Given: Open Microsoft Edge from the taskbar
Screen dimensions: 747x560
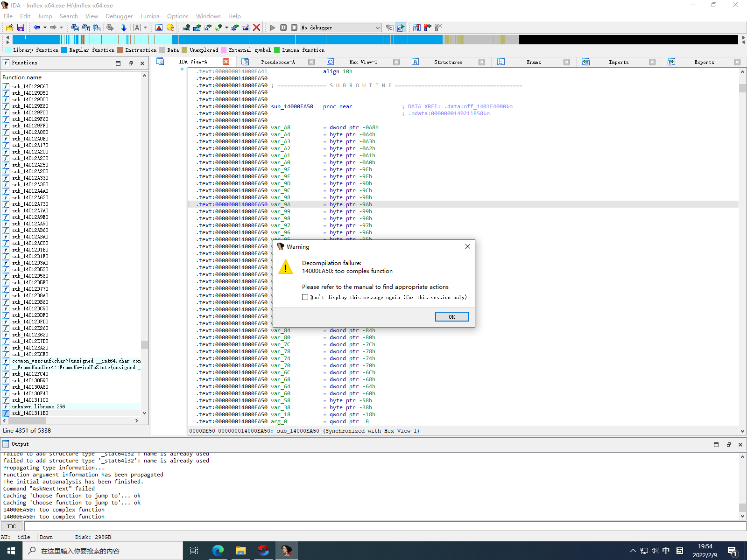Looking at the screenshot, I should [218, 551].
